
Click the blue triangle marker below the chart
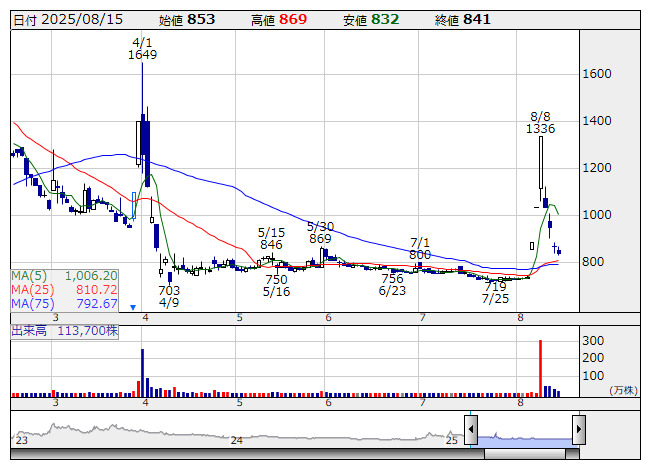tap(133, 308)
